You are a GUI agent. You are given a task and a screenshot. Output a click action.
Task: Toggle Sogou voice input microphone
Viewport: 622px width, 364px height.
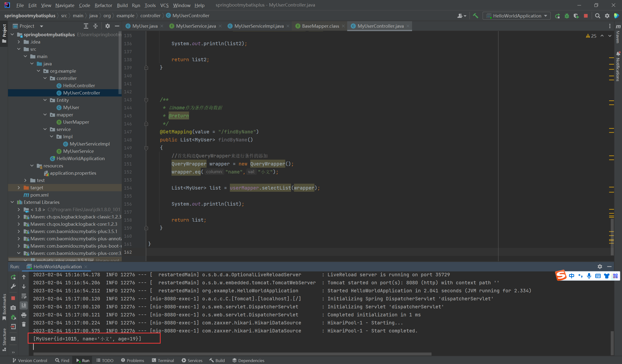[x=589, y=276]
